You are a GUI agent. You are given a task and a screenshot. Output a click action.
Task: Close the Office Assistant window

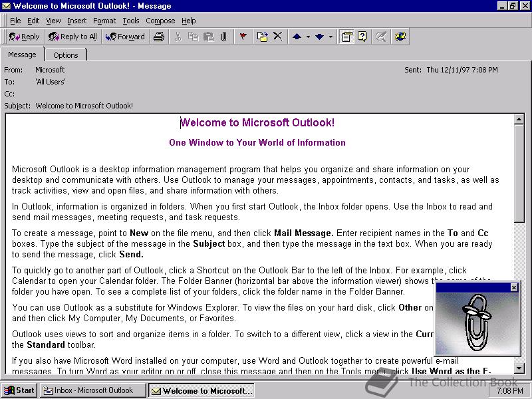coord(514,288)
